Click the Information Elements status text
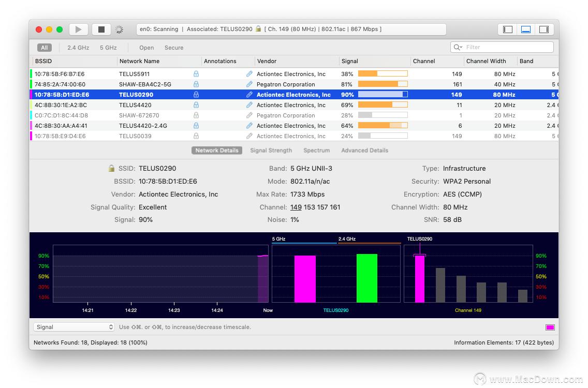This screenshot has width=588, height=388. pyautogui.click(x=504, y=342)
